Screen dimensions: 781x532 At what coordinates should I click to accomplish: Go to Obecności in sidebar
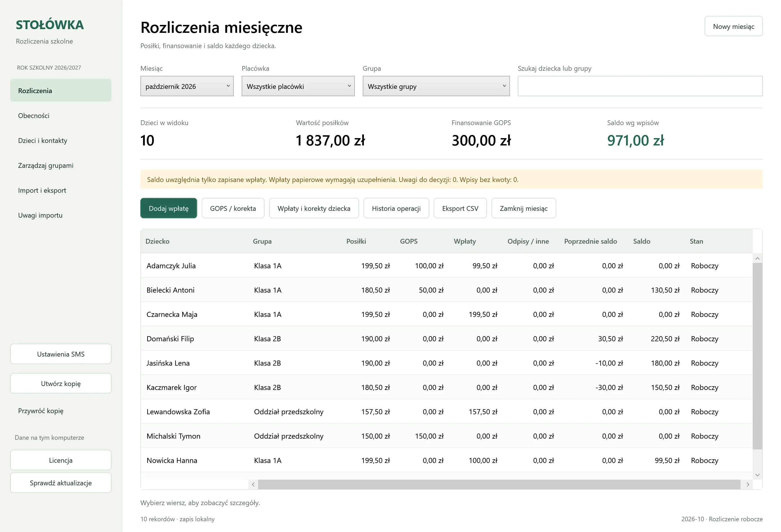coord(61,116)
